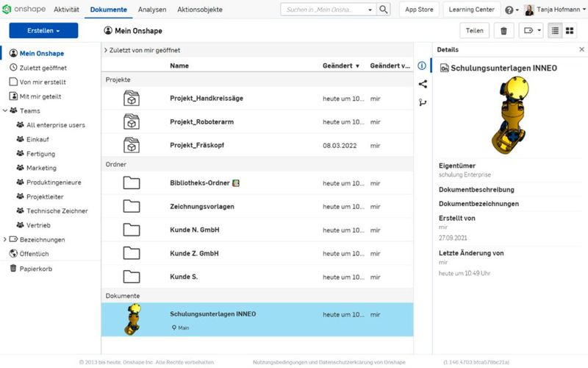Open the label tag dropdown in toolbar
The width and height of the screenshot is (588, 368).
tap(531, 30)
